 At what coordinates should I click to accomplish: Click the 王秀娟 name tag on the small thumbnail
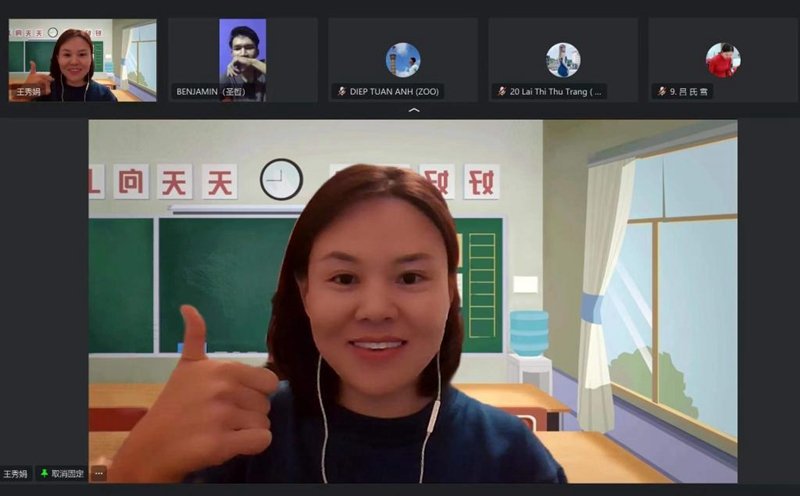pyautogui.click(x=28, y=92)
